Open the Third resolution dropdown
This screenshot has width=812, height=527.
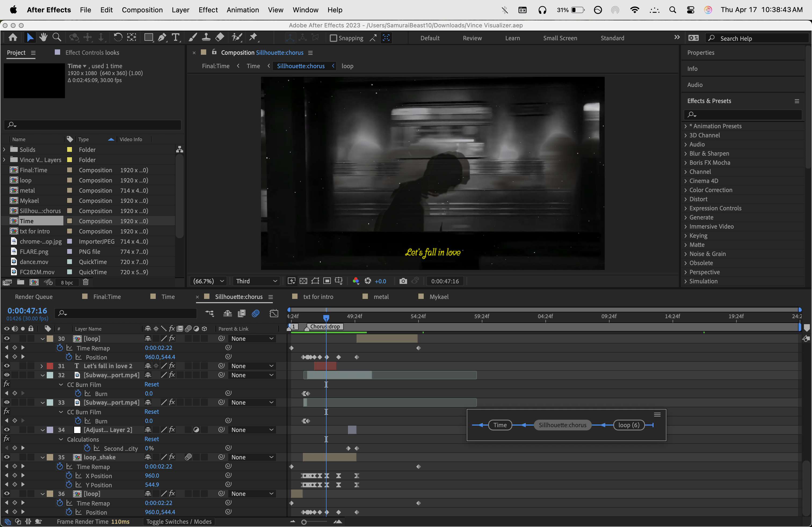click(256, 281)
